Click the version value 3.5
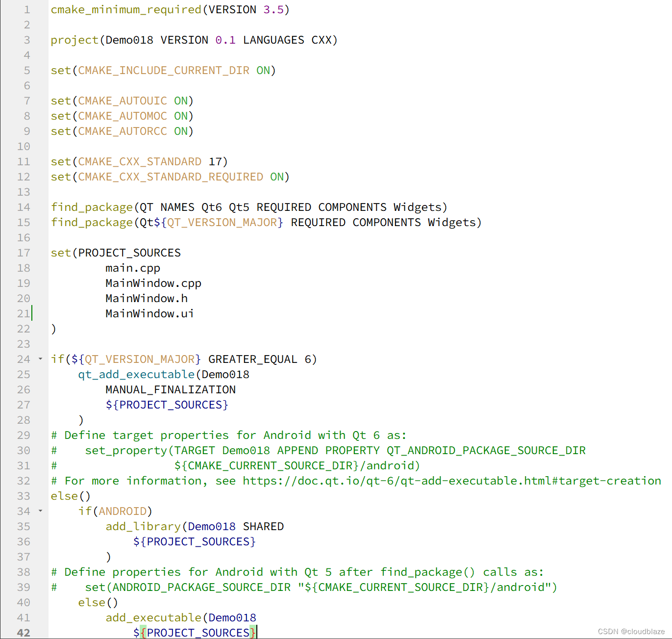The height and width of the screenshot is (639, 672). [274, 10]
